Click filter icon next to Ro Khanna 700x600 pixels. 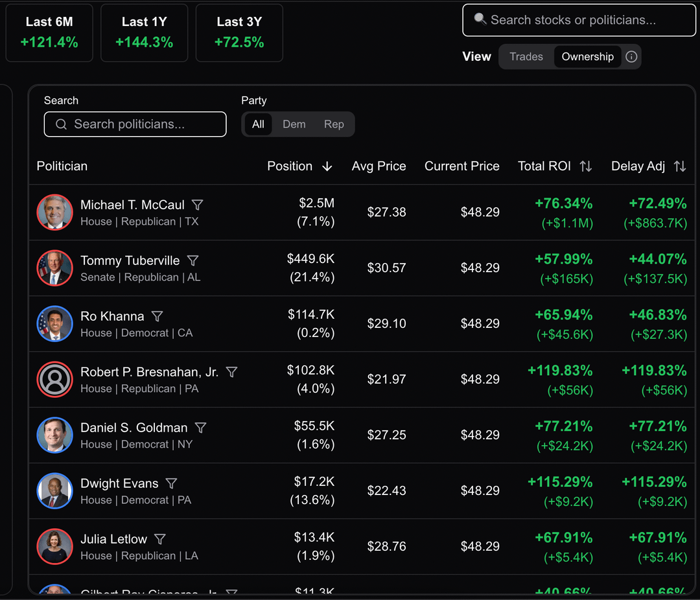pos(157,316)
